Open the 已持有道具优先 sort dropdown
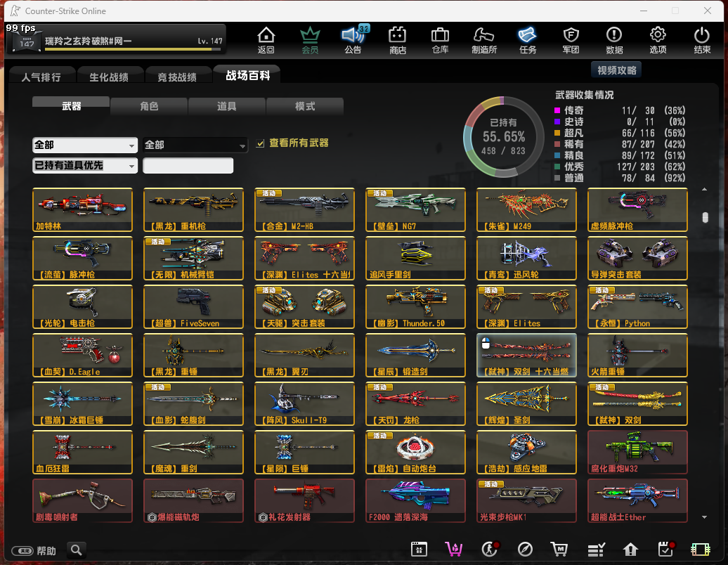 [85, 165]
